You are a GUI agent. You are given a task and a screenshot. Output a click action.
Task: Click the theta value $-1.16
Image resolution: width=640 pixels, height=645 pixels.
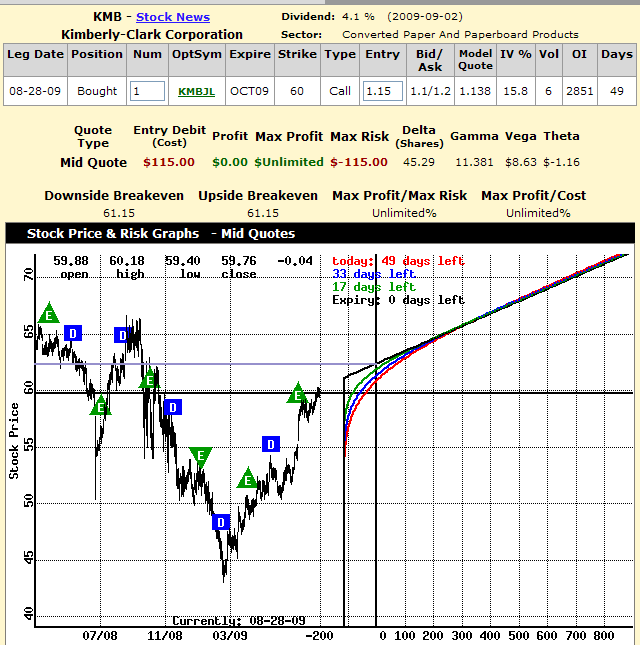point(561,162)
